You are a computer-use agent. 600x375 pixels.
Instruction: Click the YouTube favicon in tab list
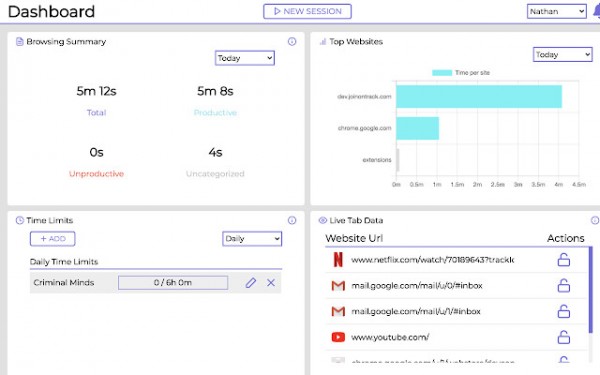338,337
